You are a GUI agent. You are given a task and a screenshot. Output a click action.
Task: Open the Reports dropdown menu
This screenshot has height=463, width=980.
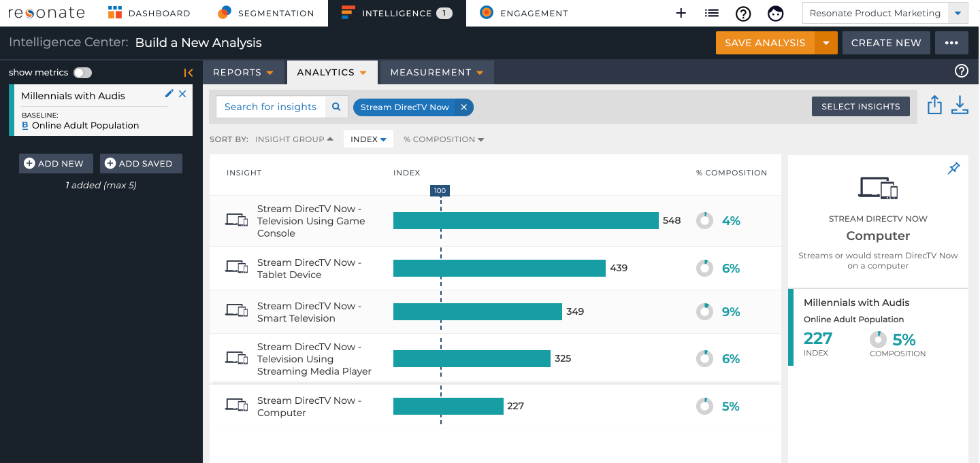pos(243,72)
